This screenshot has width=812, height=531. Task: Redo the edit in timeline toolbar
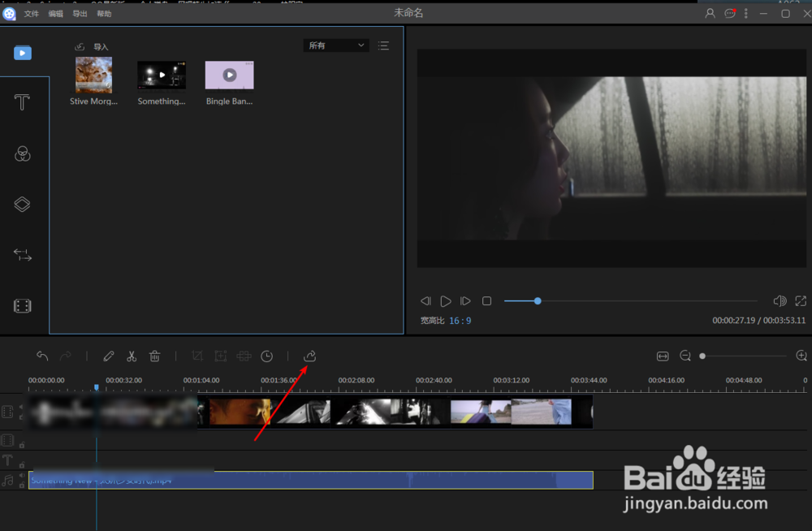(66, 356)
